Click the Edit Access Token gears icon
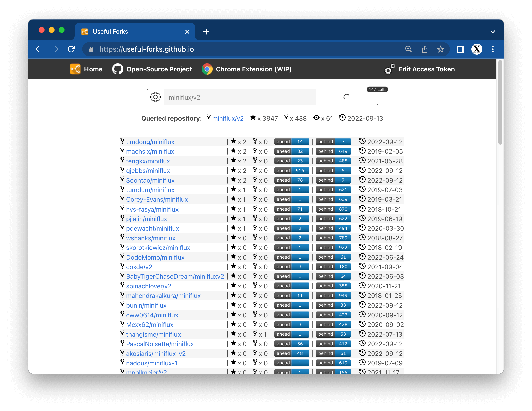The image size is (532, 411). pyautogui.click(x=390, y=69)
